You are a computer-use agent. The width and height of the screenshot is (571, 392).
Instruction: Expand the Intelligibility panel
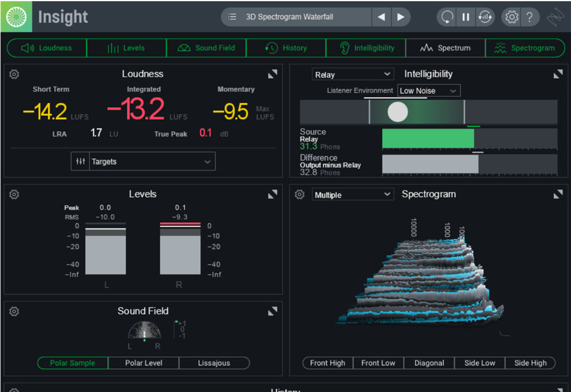[x=558, y=74]
